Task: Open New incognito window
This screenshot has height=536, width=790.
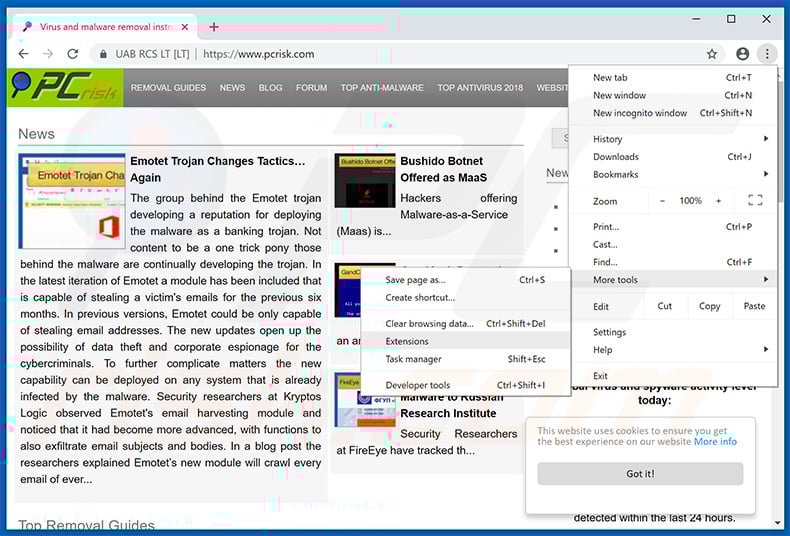Action: tap(673, 113)
